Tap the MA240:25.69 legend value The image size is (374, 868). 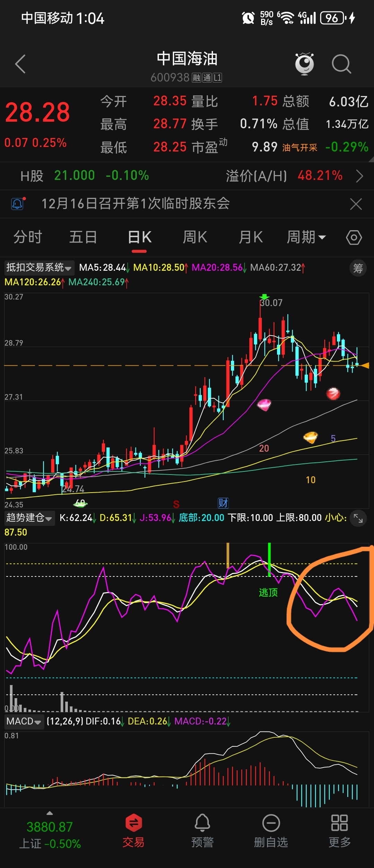point(97,282)
